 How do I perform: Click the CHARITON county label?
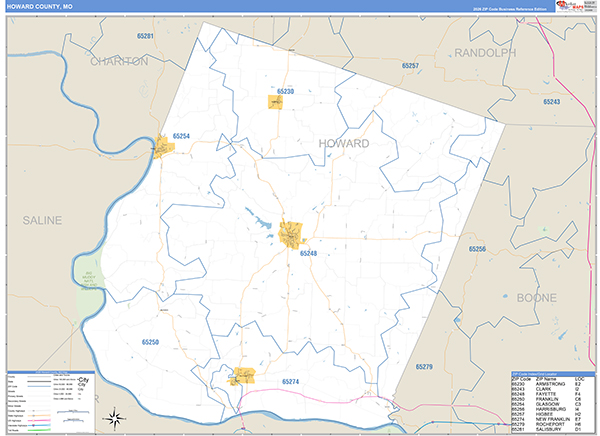tap(119, 61)
